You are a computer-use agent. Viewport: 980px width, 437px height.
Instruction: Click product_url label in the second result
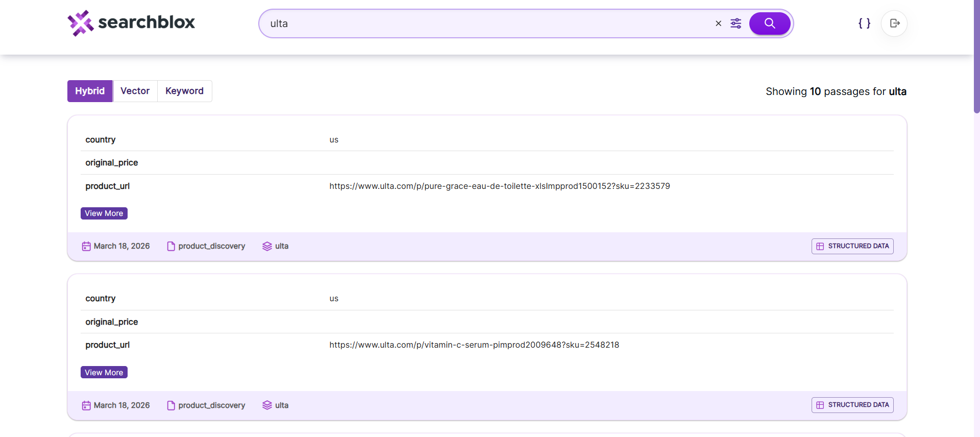(108, 345)
